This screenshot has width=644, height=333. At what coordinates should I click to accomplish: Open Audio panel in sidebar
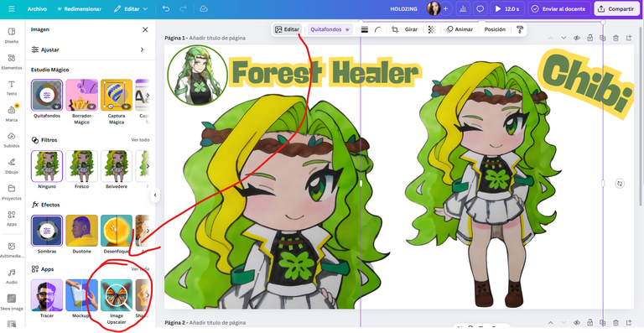click(x=12, y=276)
